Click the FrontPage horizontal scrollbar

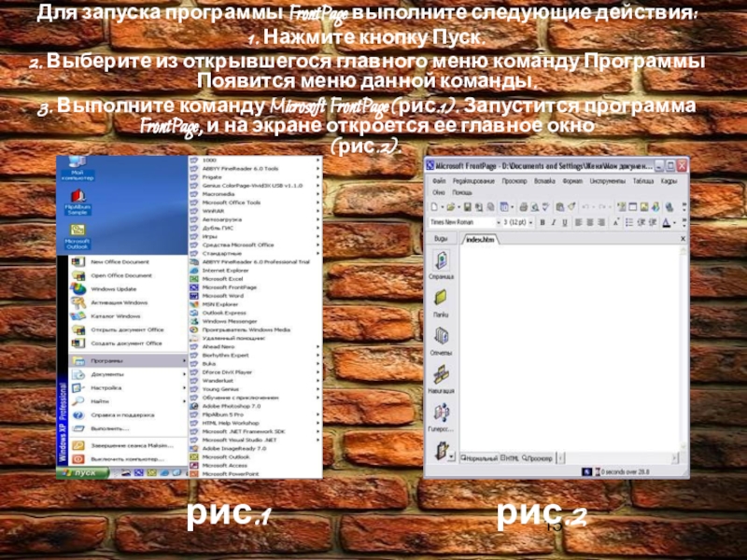coord(619,458)
